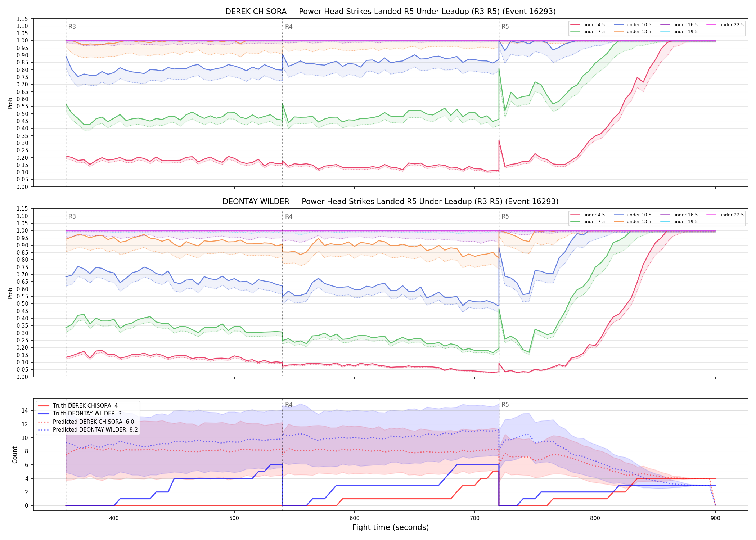
Task: Click the 700 tick label on the fight time axis
Action: (x=475, y=518)
